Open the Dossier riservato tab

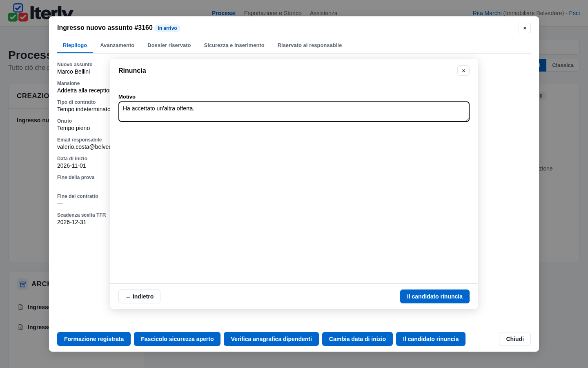click(169, 45)
